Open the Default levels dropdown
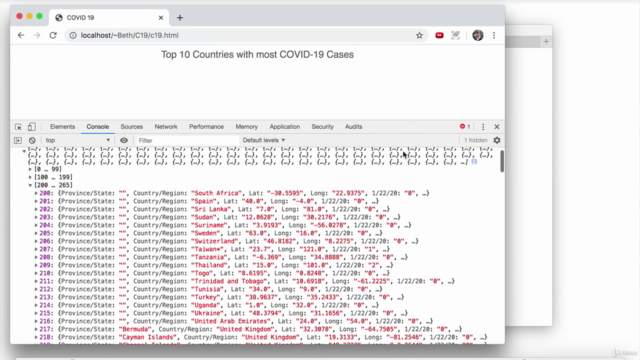Viewport: 640px width, 360px height. (x=264, y=140)
